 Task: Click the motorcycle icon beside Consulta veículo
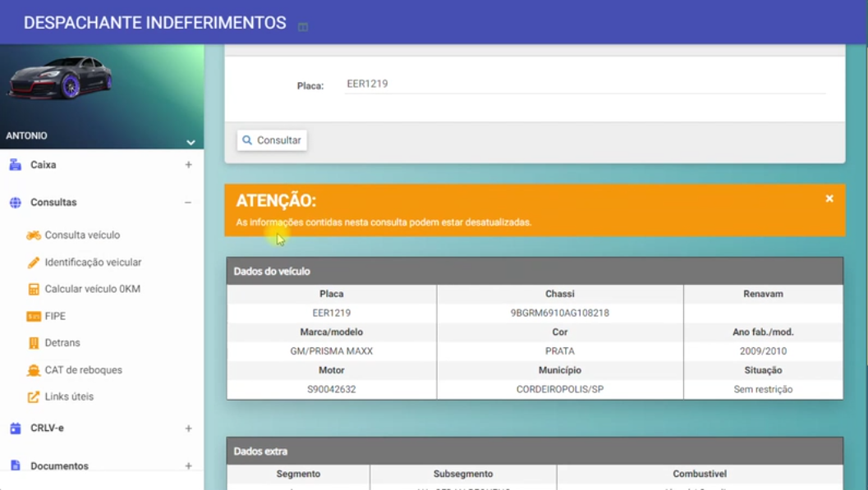tap(34, 236)
